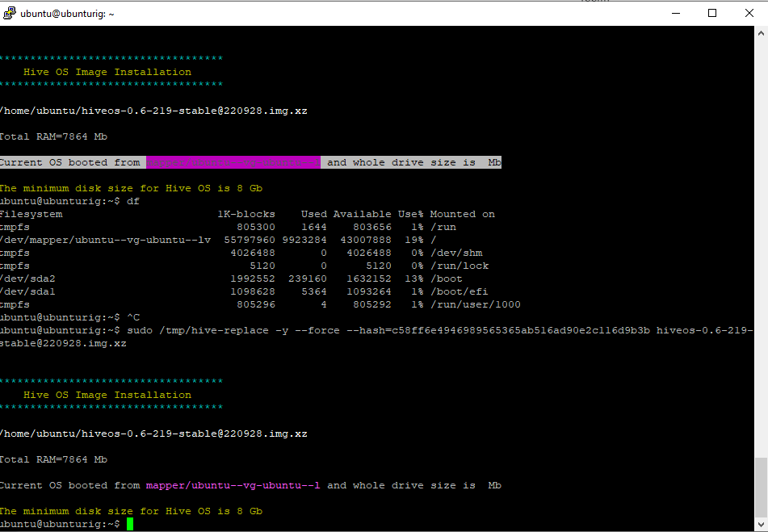This screenshot has height=532, width=768.
Task: Click the 'ubuntu@ubunturig: ~' window title text
Action: click(x=67, y=14)
